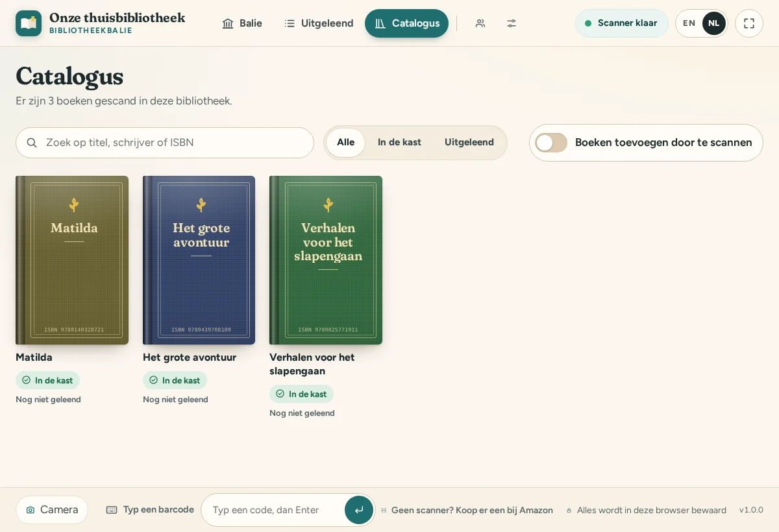Click Onze thuisbibliotheek app title

click(x=117, y=18)
